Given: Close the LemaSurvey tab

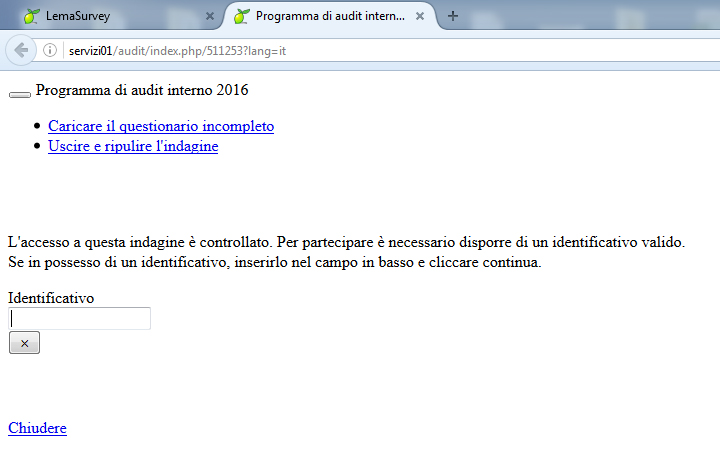Looking at the screenshot, I should [210, 16].
